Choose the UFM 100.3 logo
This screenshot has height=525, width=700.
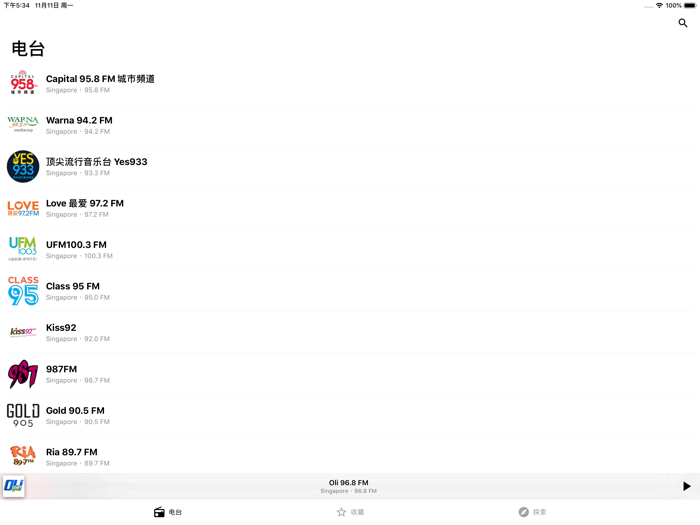pyautogui.click(x=23, y=249)
